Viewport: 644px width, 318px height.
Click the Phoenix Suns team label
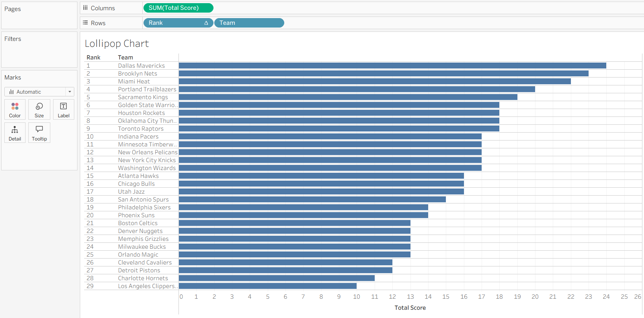click(x=136, y=215)
